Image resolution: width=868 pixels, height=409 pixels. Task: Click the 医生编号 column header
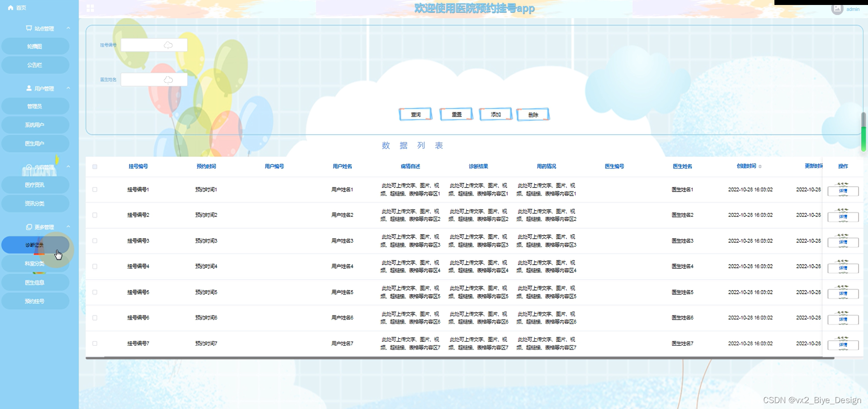(x=614, y=166)
